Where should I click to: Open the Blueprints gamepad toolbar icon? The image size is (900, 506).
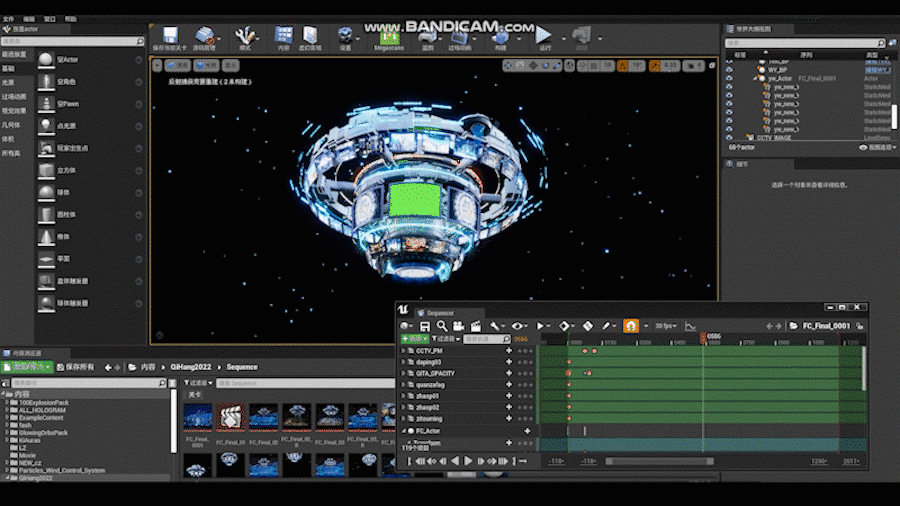coord(428,37)
